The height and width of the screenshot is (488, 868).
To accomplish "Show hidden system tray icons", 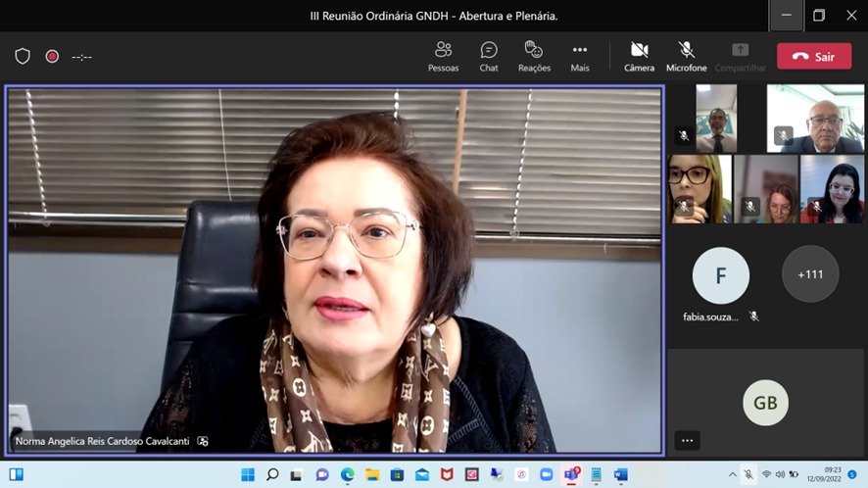I will tap(732, 474).
